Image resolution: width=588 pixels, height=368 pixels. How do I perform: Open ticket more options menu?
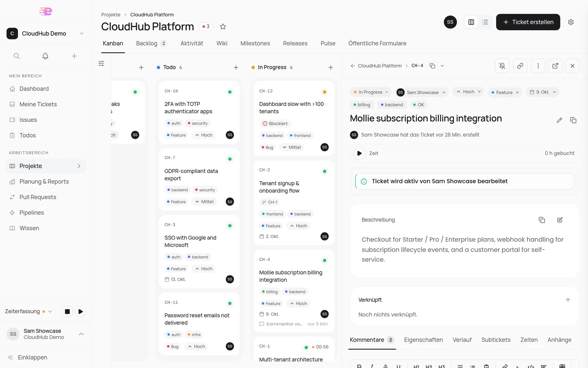pyautogui.click(x=538, y=66)
